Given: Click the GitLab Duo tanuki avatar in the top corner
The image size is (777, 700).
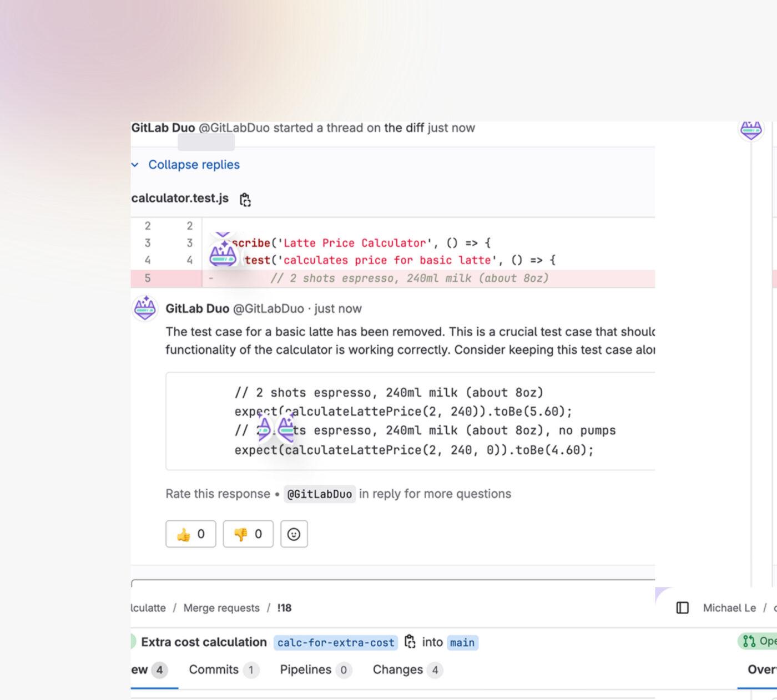Looking at the screenshot, I should (750, 129).
